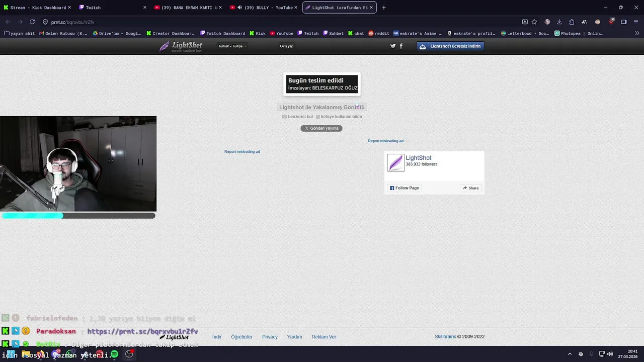Open the Kick bookmark
Screen dimensions: 644x362
tap(258, 33)
